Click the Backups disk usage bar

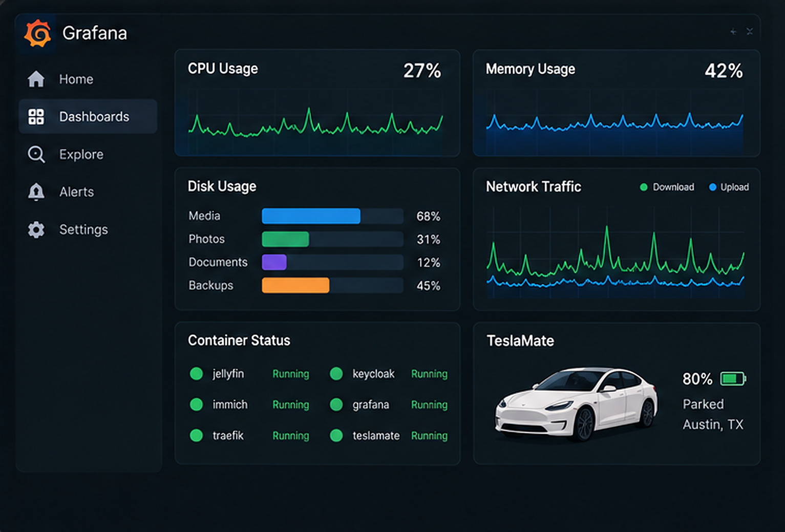[x=332, y=285]
